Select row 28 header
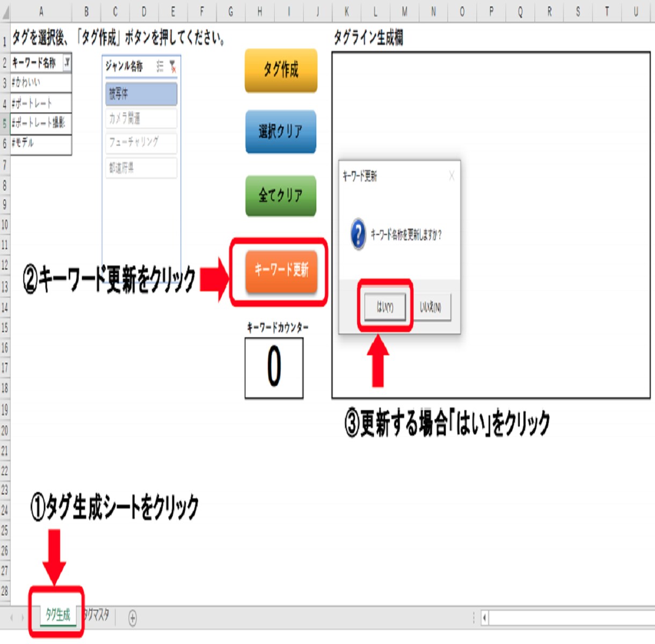Image resolution: width=655 pixels, height=644 pixels. coord(5,591)
